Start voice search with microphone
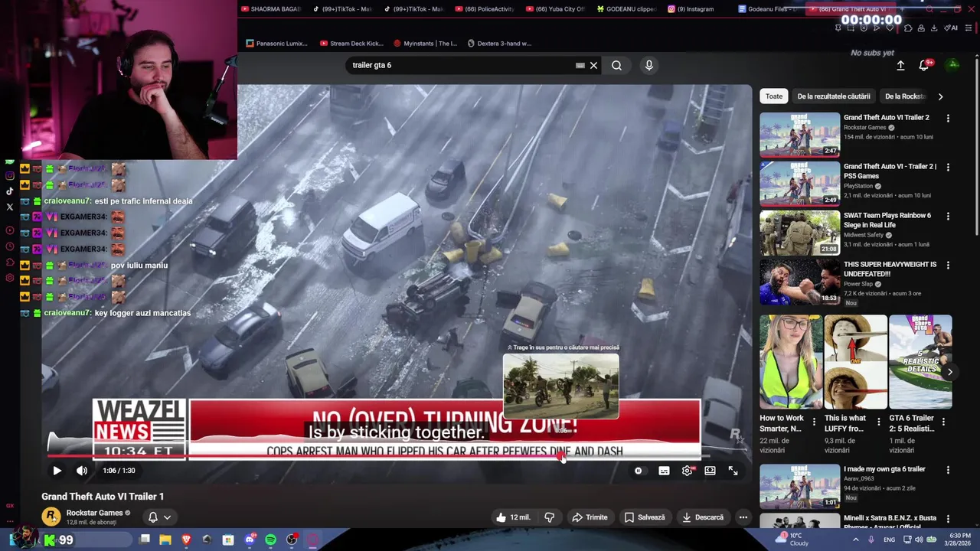Image resolution: width=980 pixels, height=551 pixels. point(649,65)
